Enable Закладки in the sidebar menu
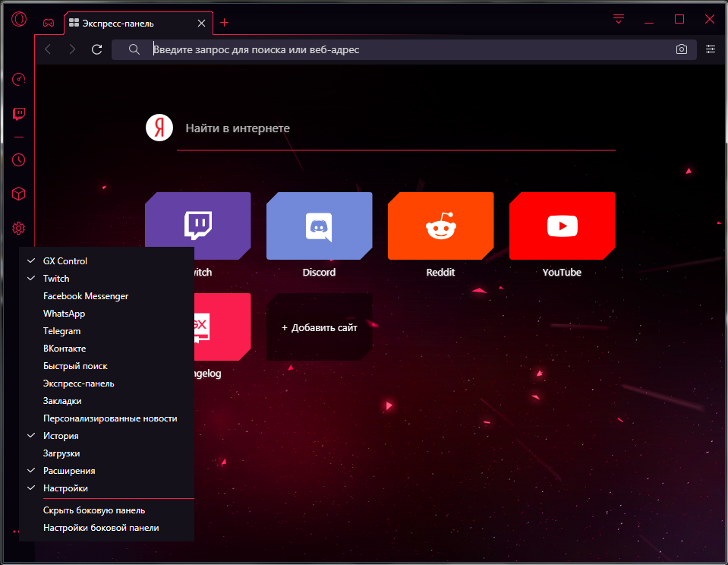 point(106,400)
